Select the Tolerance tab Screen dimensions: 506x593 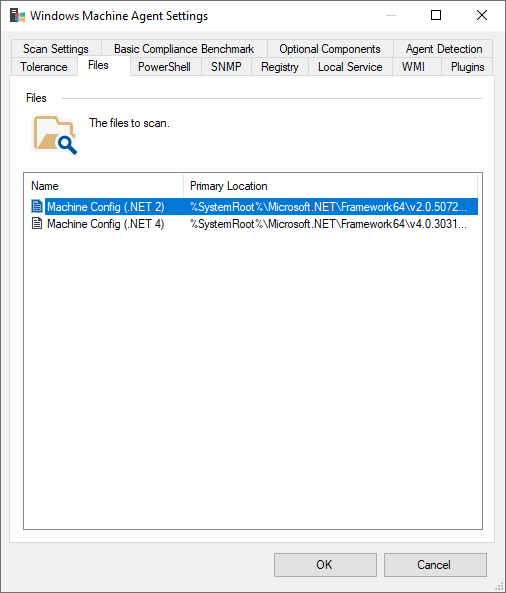[44, 67]
